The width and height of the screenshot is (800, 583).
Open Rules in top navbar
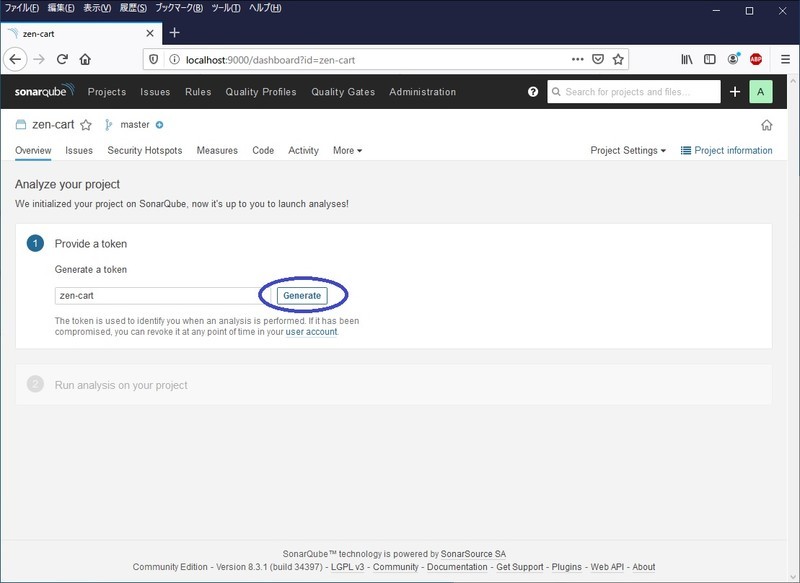coord(198,92)
